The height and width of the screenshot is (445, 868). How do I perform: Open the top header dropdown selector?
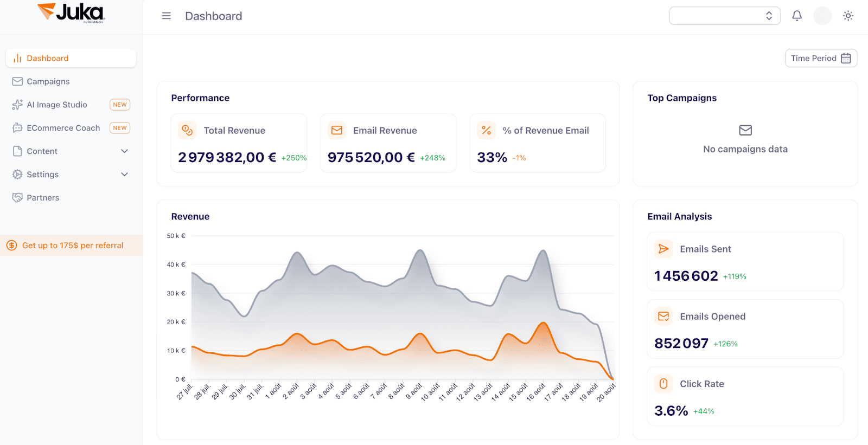[x=724, y=16]
